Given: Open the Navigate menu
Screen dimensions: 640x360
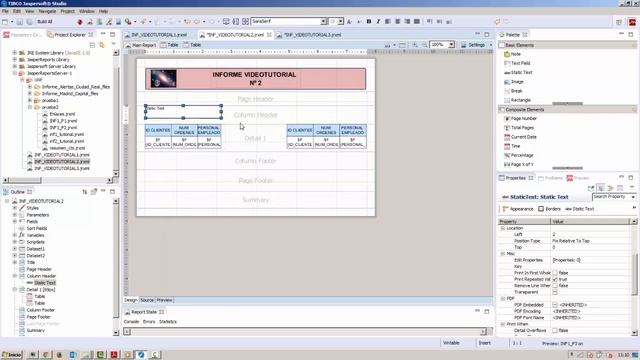Looking at the screenshot, I should tap(47, 11).
